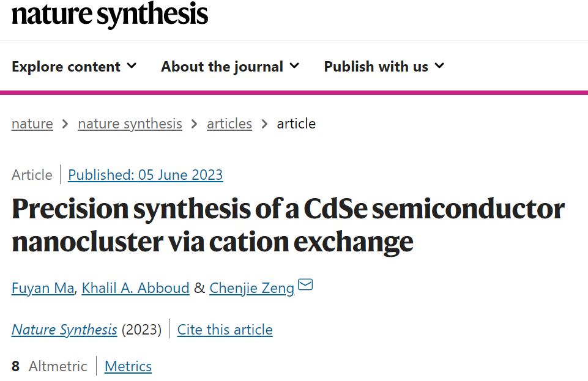
Task: Expand the Publish with us chevron
Action: pyautogui.click(x=439, y=66)
